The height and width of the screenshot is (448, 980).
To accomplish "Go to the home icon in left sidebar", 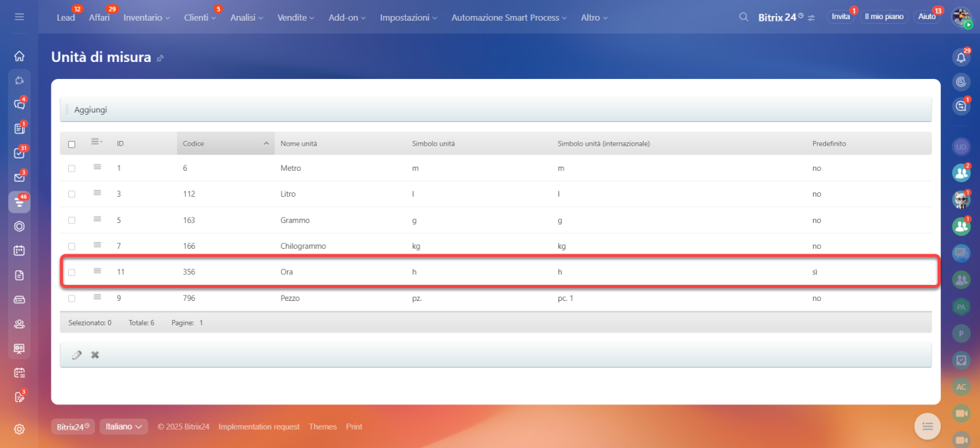I will click(x=19, y=56).
